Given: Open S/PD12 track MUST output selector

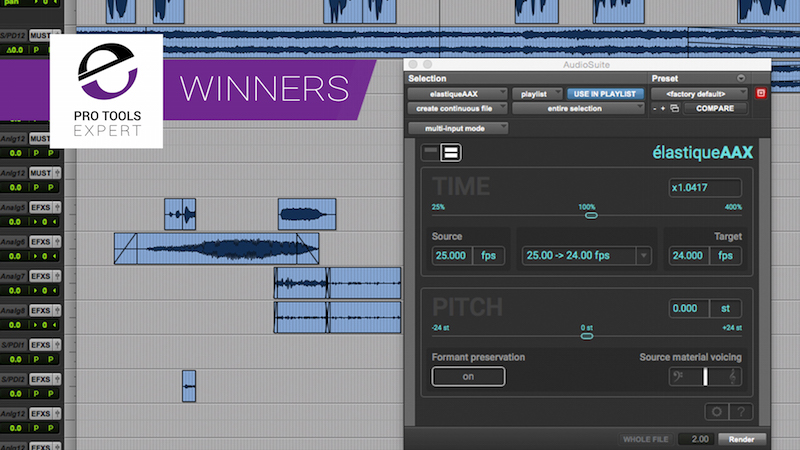Looking at the screenshot, I should click(41, 35).
